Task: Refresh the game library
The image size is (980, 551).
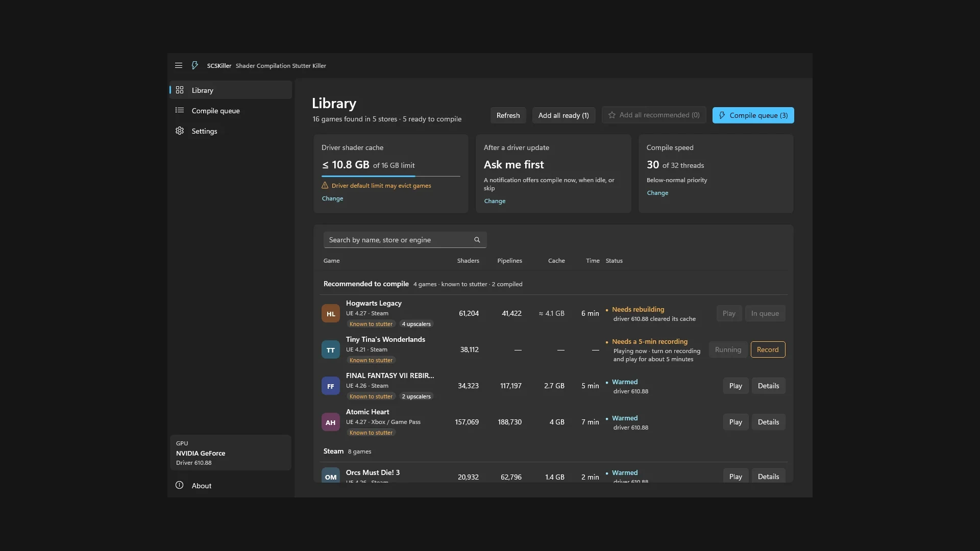Action: coord(508,115)
